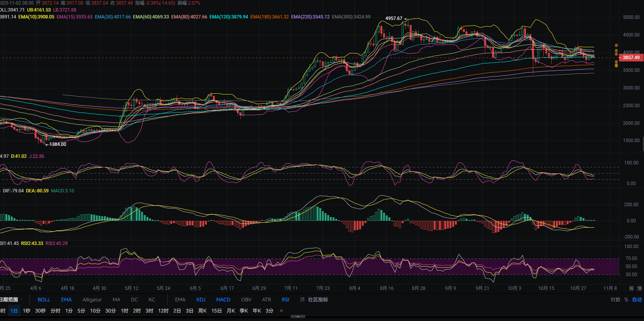Toggle the 对数 logarithmic scale

point(615,299)
